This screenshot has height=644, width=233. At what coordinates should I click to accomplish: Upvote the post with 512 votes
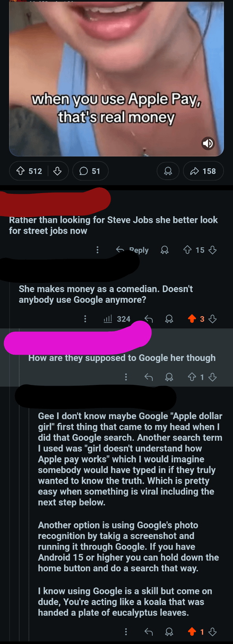(x=20, y=171)
